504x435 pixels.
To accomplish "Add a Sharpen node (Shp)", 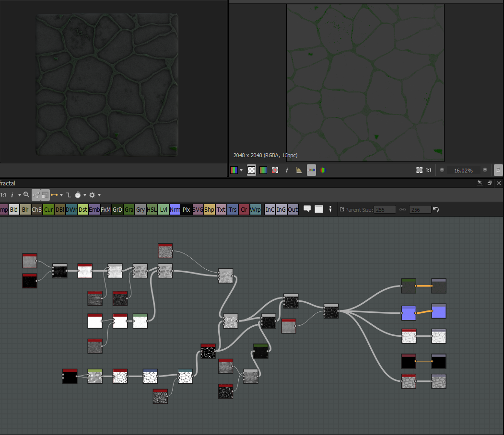I will click(209, 210).
